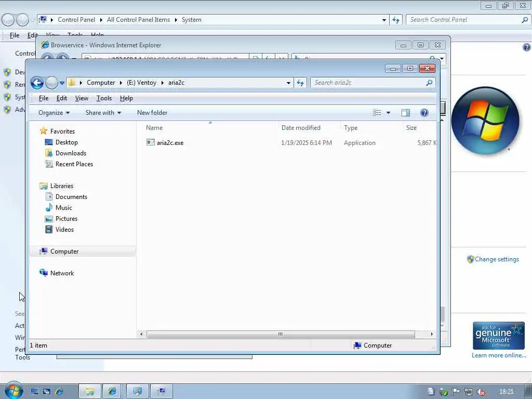Screen dimensions: 532x399
Task: Open Recent Places in the navigation pane
Action: click(x=74, y=164)
